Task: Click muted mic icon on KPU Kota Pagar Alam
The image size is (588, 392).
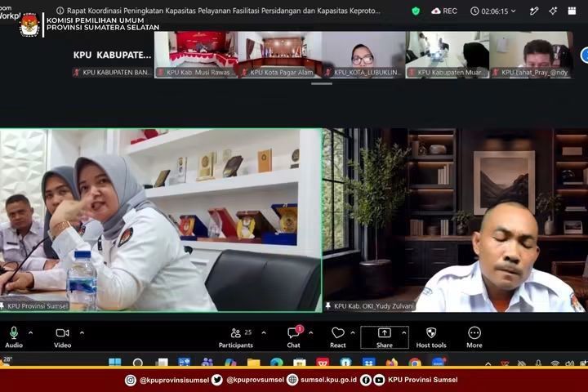Action: [x=244, y=73]
